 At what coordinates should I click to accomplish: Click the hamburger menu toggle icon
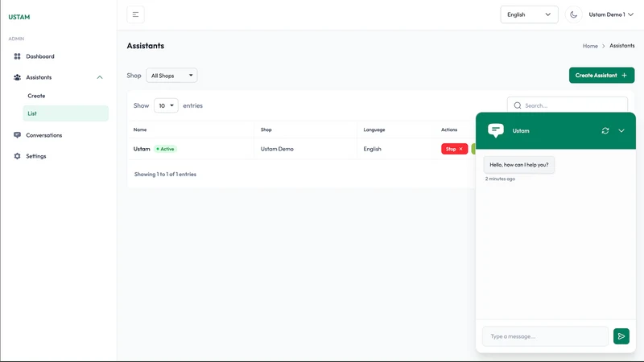point(135,14)
